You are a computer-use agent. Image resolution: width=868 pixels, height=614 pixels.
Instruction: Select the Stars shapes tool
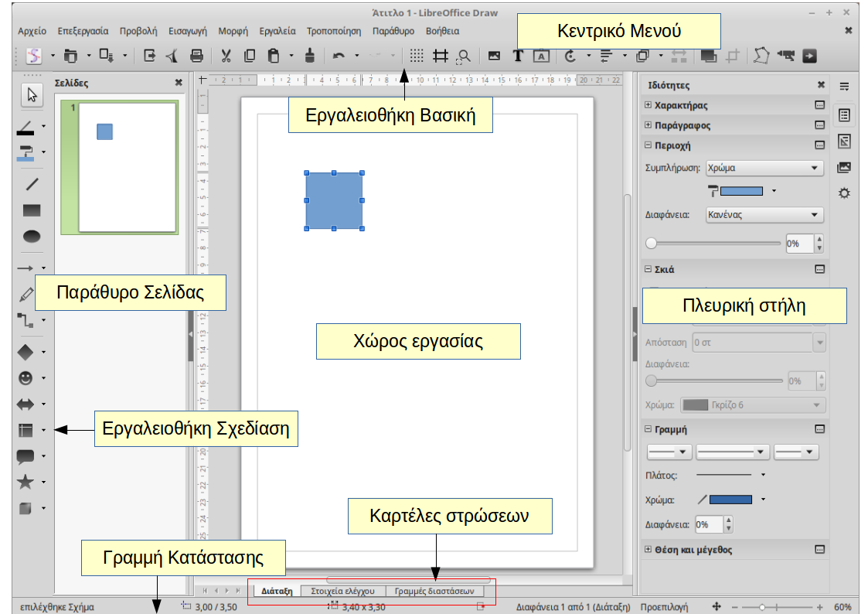(26, 482)
